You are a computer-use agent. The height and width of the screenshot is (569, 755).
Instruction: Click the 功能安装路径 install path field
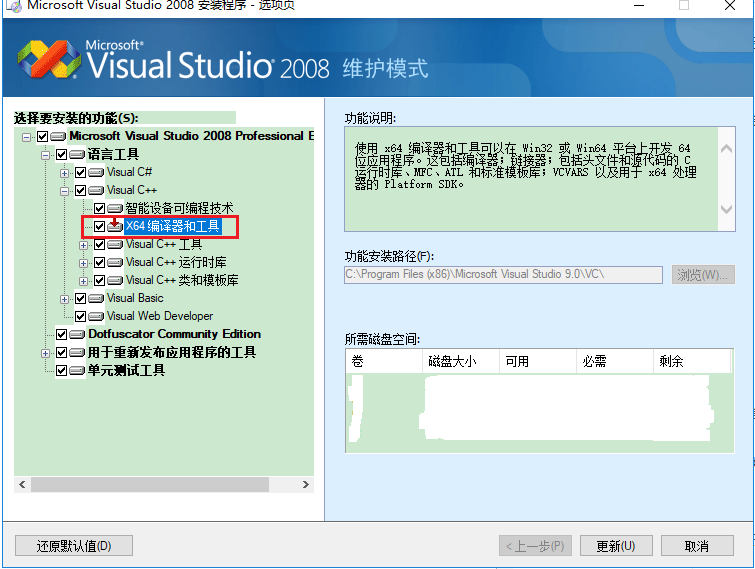(x=503, y=275)
